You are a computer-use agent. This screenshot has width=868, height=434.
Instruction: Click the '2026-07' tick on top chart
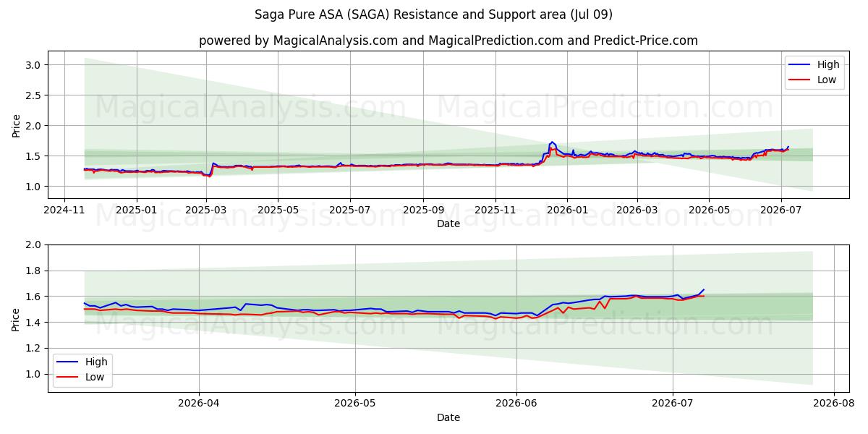click(x=781, y=210)
